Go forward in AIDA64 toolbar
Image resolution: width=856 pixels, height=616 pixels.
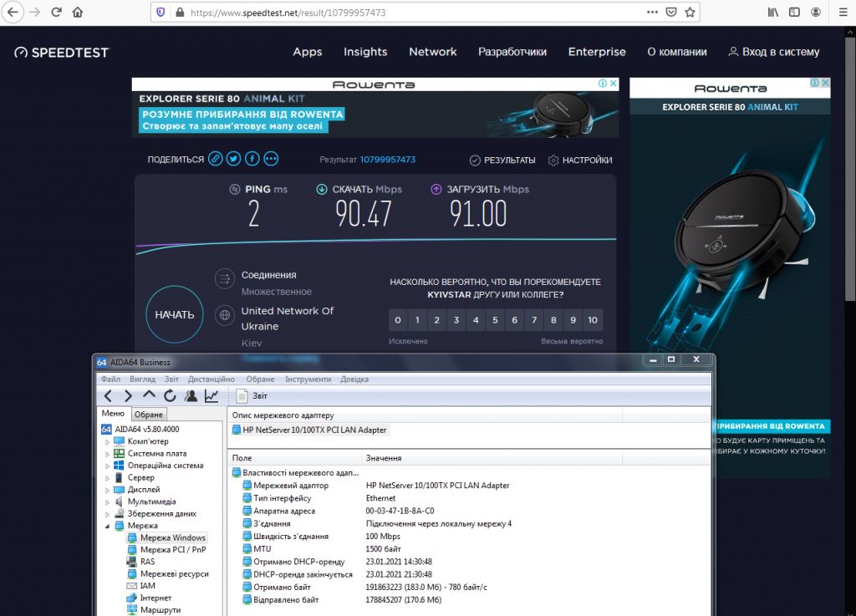coord(128,396)
